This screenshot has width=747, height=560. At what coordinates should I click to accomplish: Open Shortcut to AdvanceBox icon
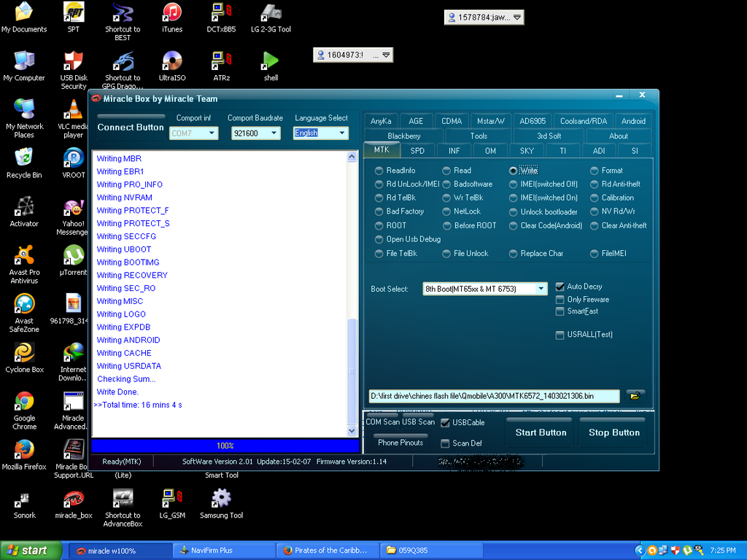coord(123,507)
